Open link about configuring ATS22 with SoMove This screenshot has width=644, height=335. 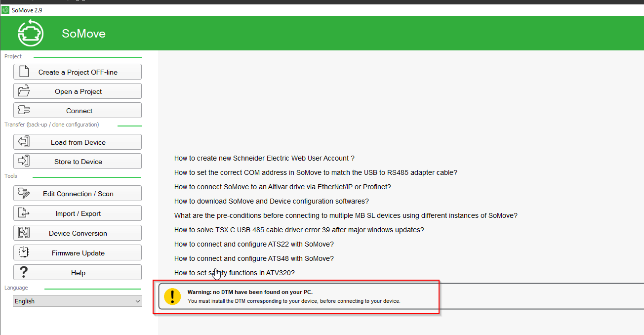coord(254,244)
